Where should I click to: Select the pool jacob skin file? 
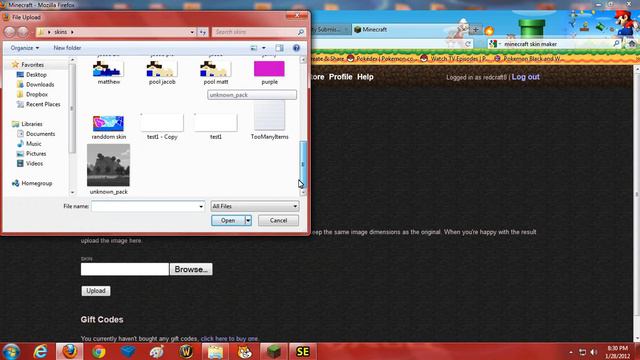coord(162,73)
